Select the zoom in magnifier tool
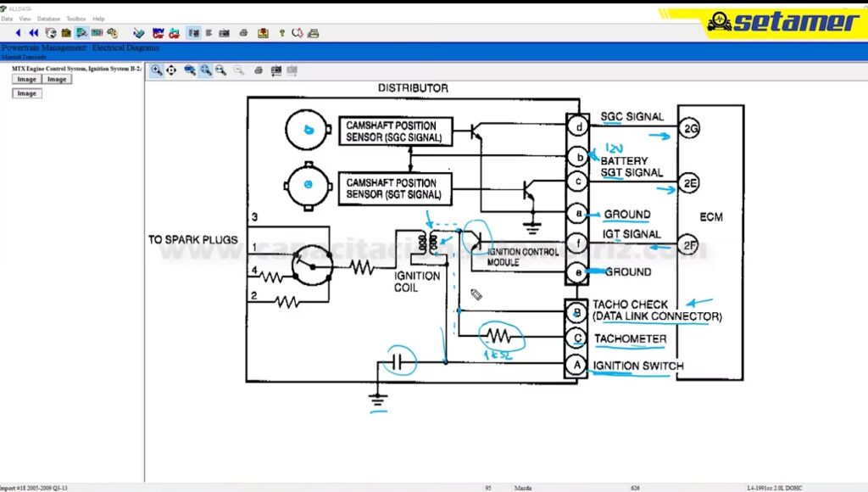The height and width of the screenshot is (492, 868). click(157, 70)
